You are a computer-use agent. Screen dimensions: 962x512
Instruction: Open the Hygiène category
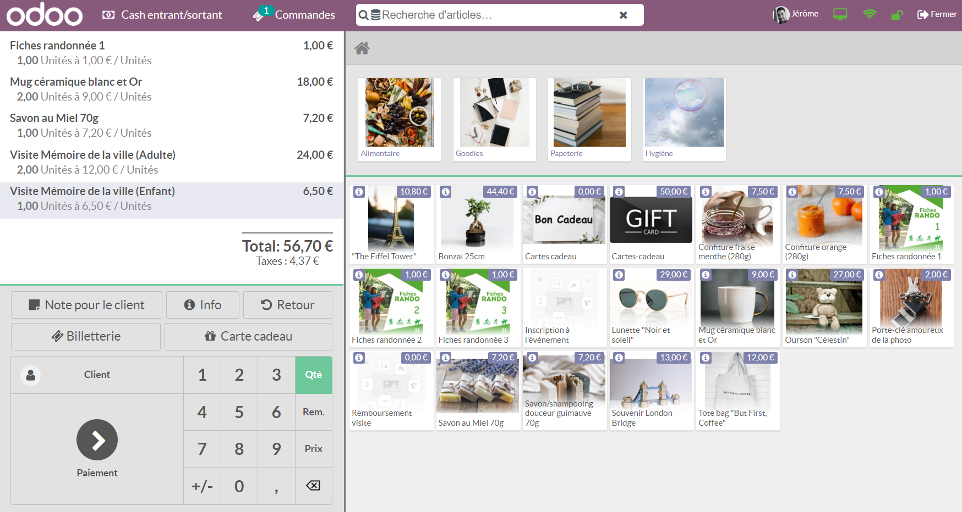pos(685,119)
